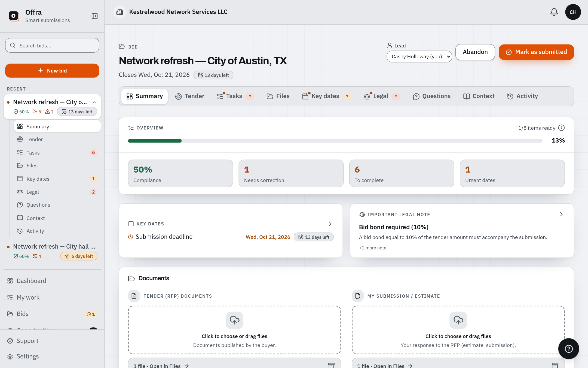The image size is (588, 368).
Task: Collapse the Network refresh City o... bid
Action: tap(94, 102)
